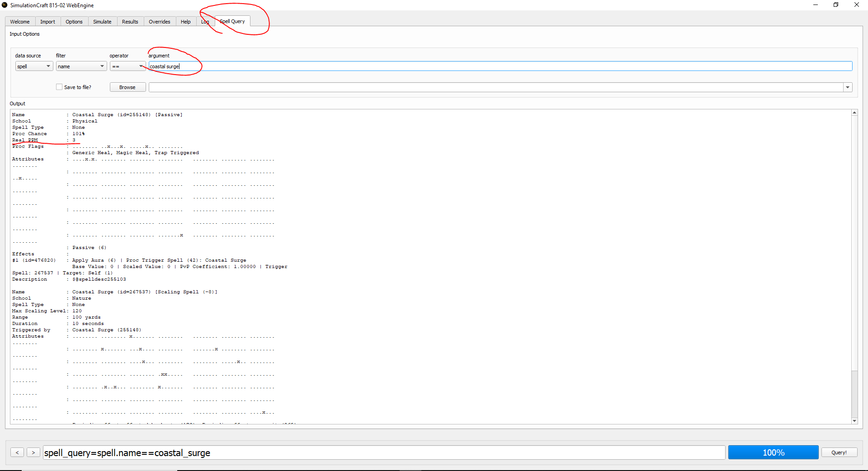
Task: Expand the filter name dropdown
Action: 81,66
